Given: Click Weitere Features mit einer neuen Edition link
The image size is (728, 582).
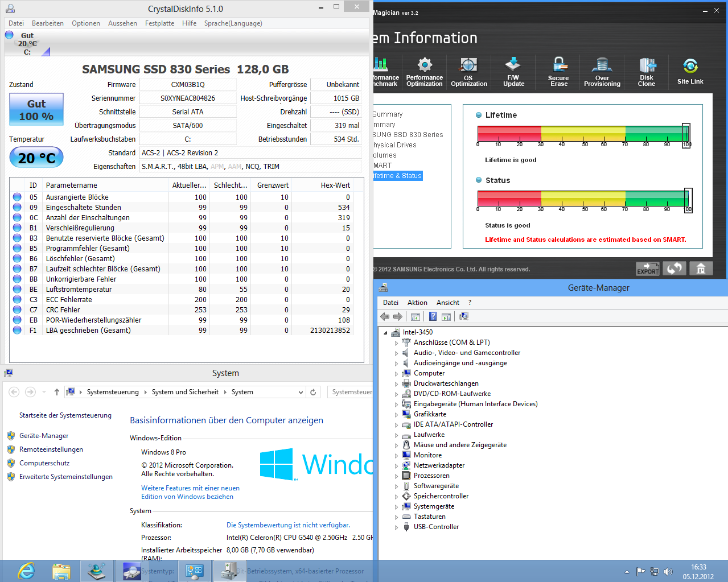Looking at the screenshot, I should (x=190, y=492).
